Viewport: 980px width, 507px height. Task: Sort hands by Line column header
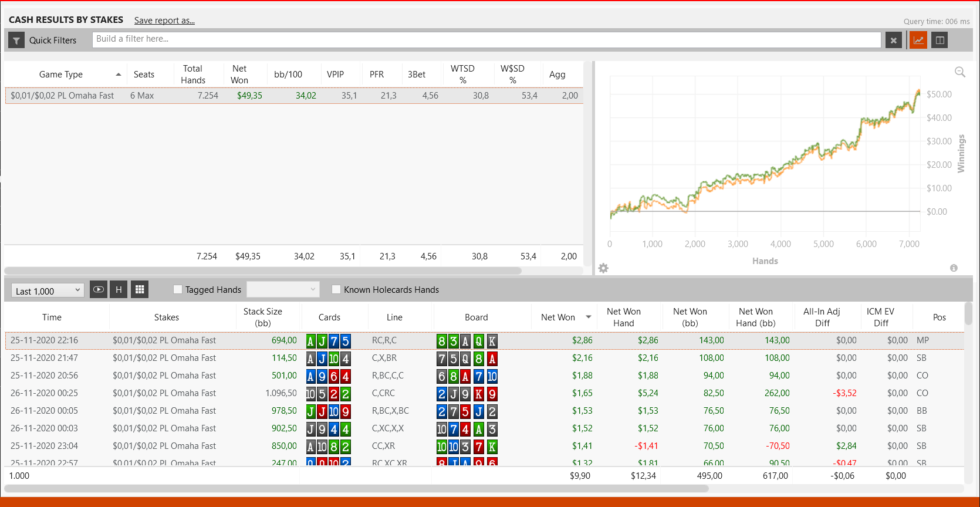tap(394, 317)
